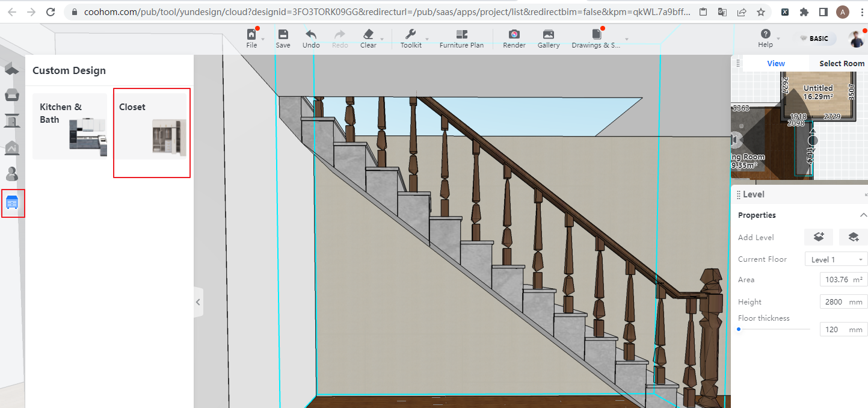
Task: Click the BASIC plan button
Action: tap(813, 39)
